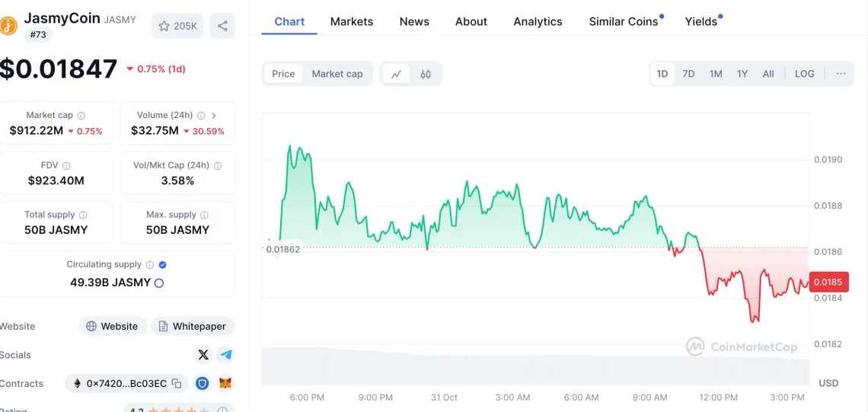The width and height of the screenshot is (868, 412).
Task: Open the Yields tab
Action: 700,21
